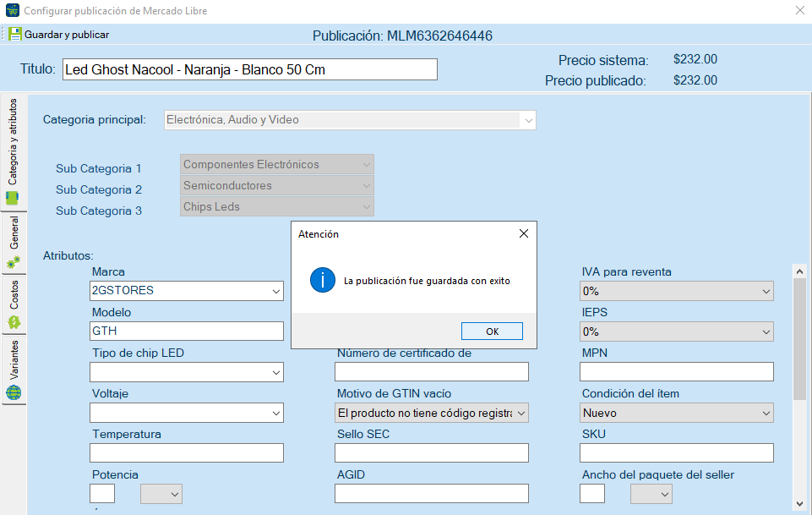Open the Variantes side tab

[14, 370]
